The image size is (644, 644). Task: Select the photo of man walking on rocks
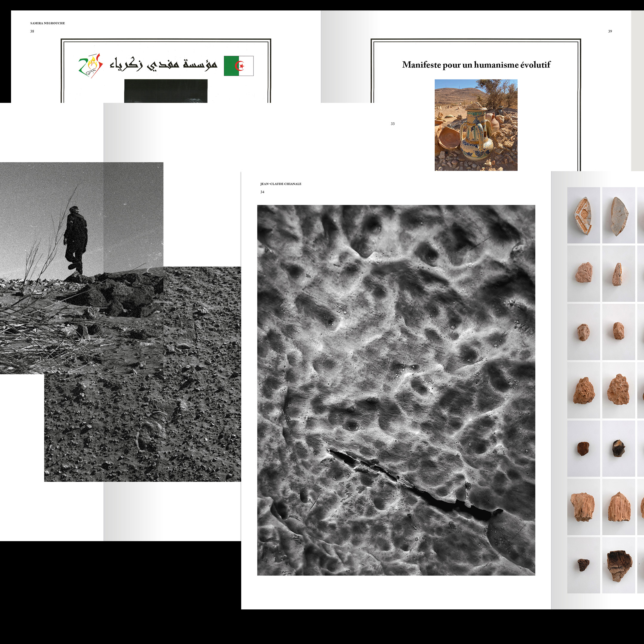coord(82,268)
